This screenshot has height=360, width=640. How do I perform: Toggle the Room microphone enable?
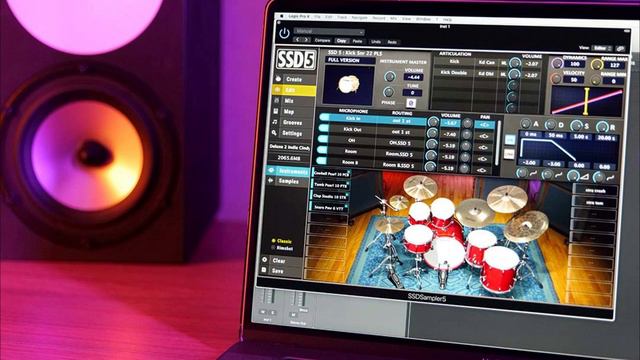pyautogui.click(x=322, y=150)
